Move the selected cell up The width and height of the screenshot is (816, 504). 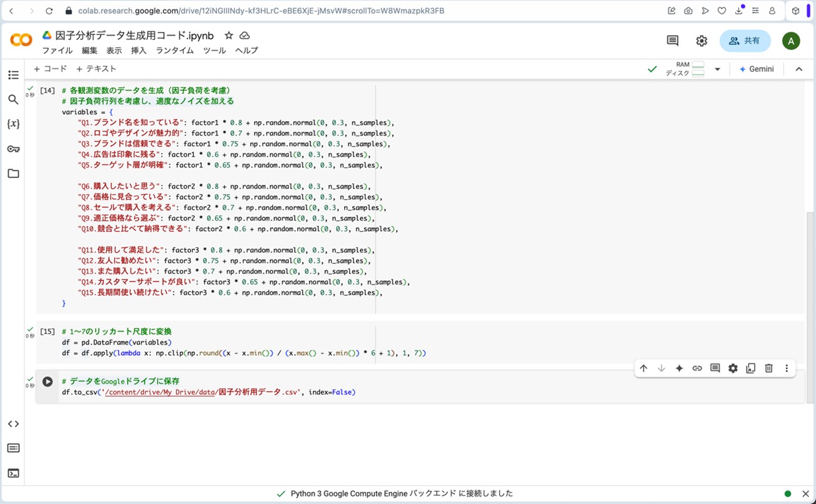point(643,369)
